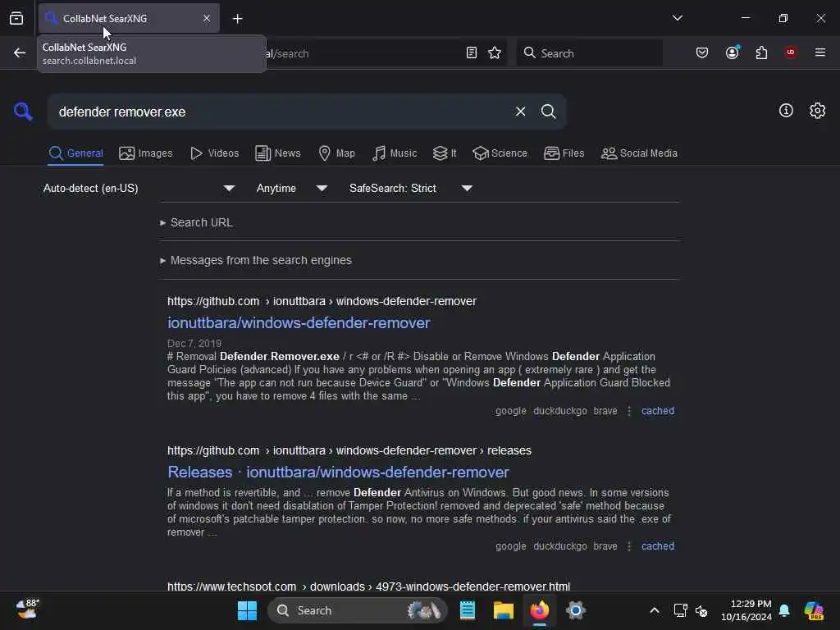The image size is (840, 630).
Task: Open SearXNG preferences gear icon
Action: [817, 111]
